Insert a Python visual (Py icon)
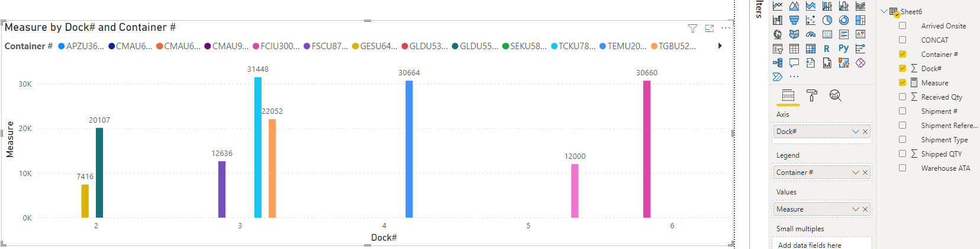 (844, 49)
